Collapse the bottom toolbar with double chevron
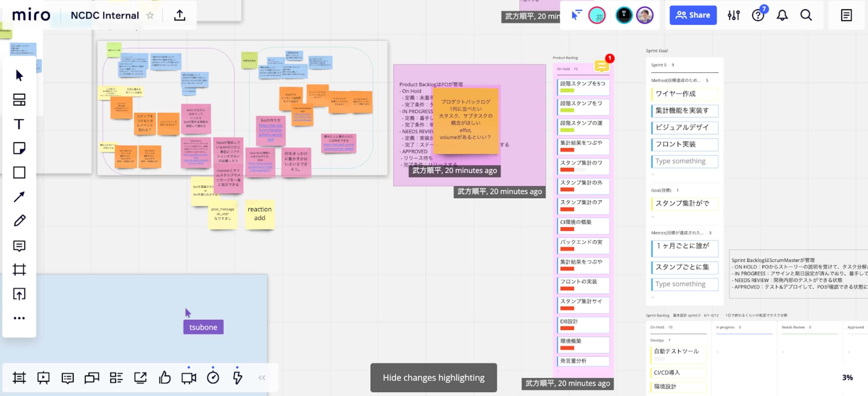This screenshot has height=396, width=868. click(262, 378)
